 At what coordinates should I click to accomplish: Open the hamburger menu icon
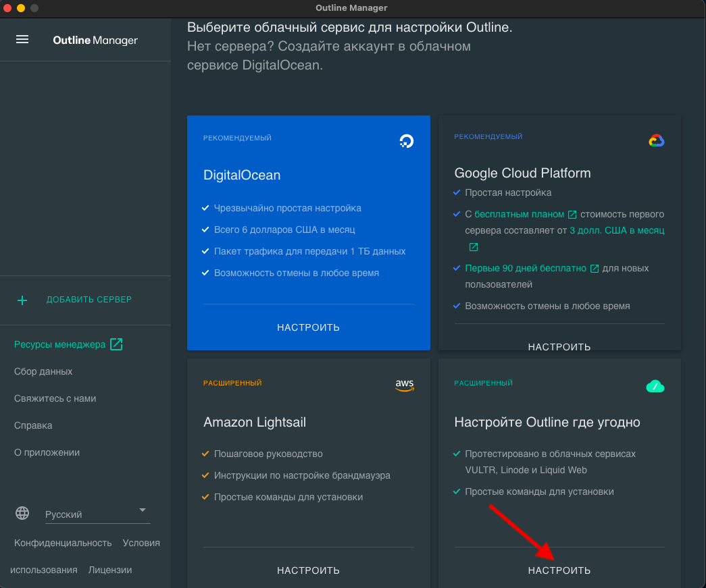point(22,40)
